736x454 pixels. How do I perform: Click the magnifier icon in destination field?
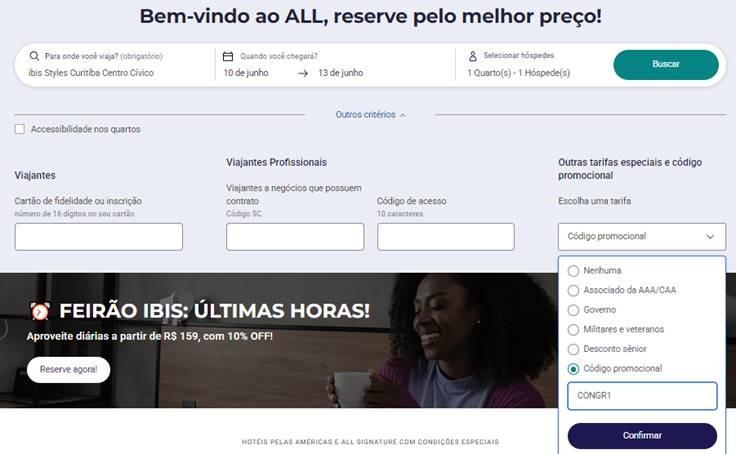tap(34, 56)
